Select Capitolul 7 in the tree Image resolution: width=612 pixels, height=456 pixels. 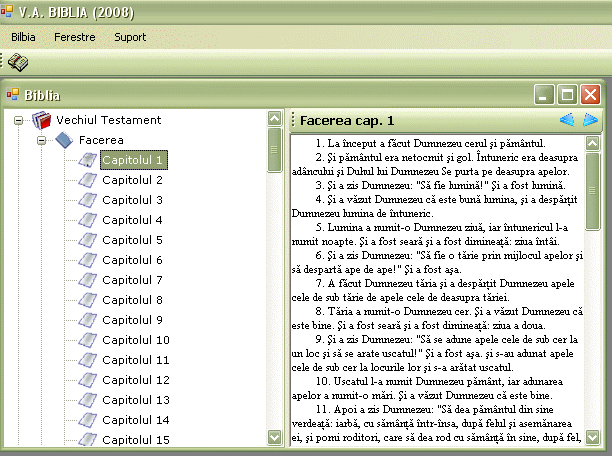133,280
